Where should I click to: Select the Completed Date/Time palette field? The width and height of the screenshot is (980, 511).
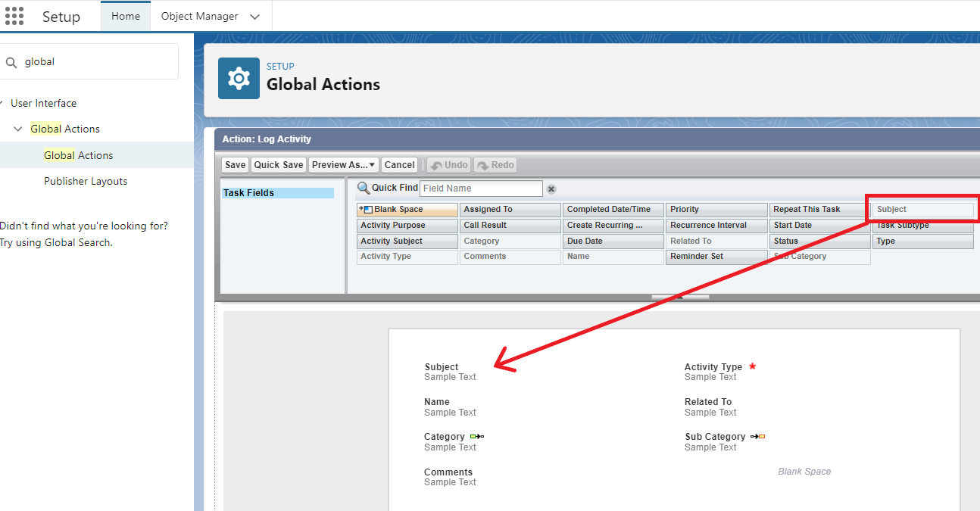(x=613, y=210)
